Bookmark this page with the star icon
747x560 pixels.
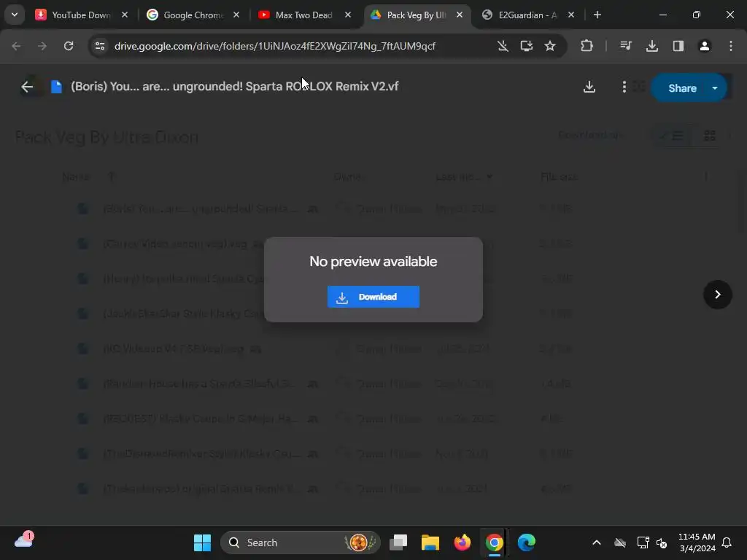(x=550, y=46)
